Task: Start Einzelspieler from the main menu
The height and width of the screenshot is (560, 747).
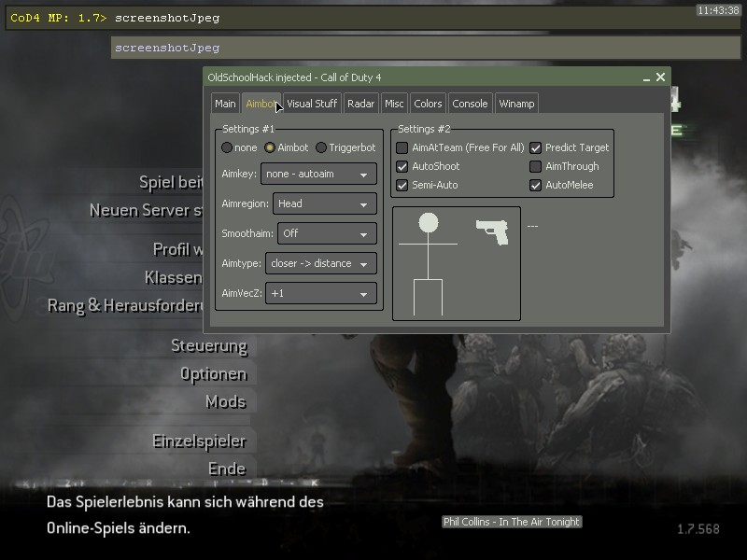Action: [x=200, y=441]
